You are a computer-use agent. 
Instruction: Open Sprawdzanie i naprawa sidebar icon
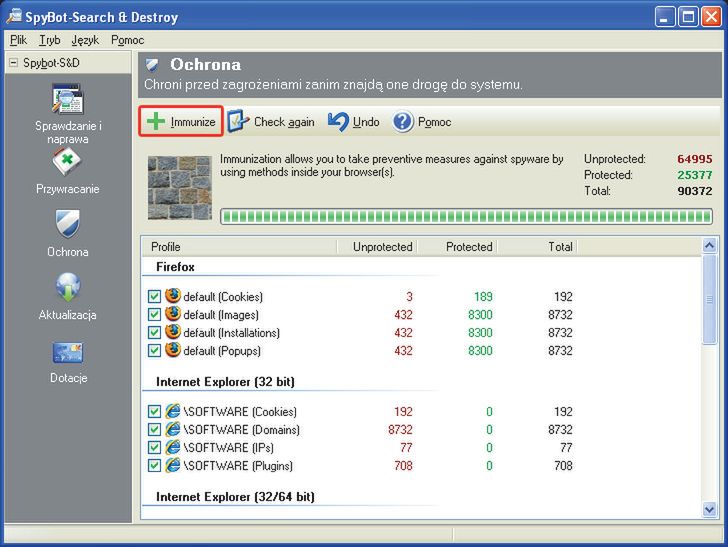pos(68,98)
